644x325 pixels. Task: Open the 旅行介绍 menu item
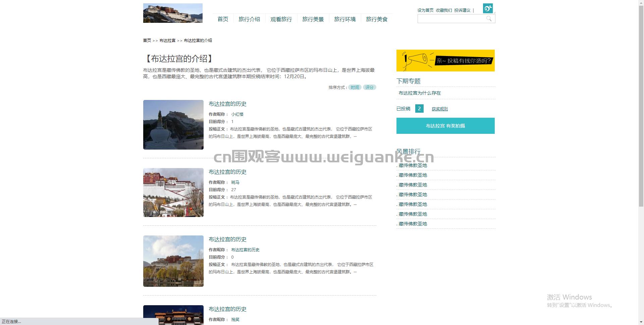[250, 19]
